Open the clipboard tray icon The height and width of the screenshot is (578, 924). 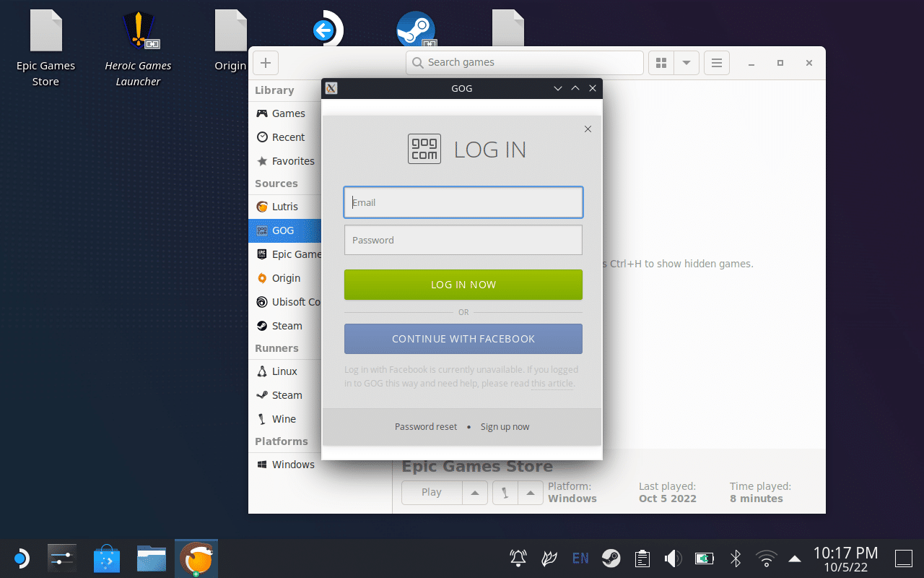(x=642, y=558)
